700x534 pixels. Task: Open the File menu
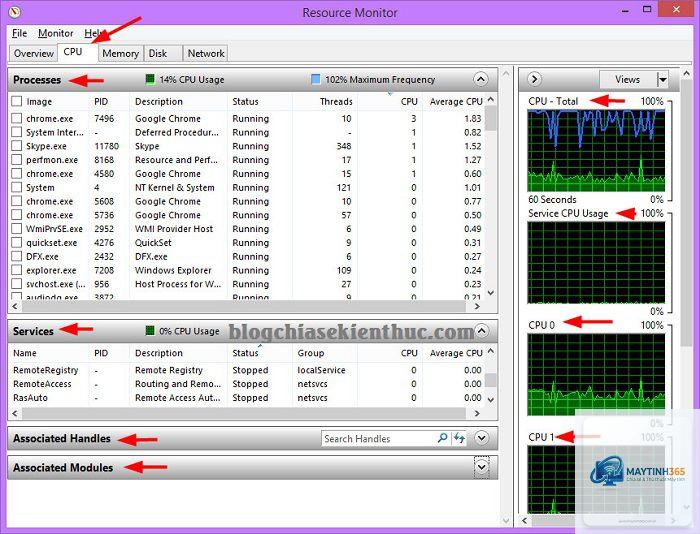click(19, 33)
